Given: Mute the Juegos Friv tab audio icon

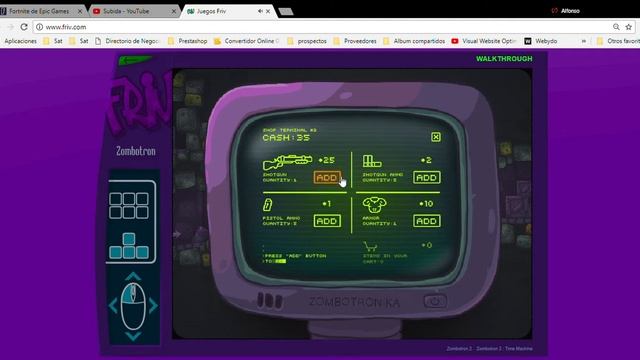Looking at the screenshot, I should click(260, 11).
